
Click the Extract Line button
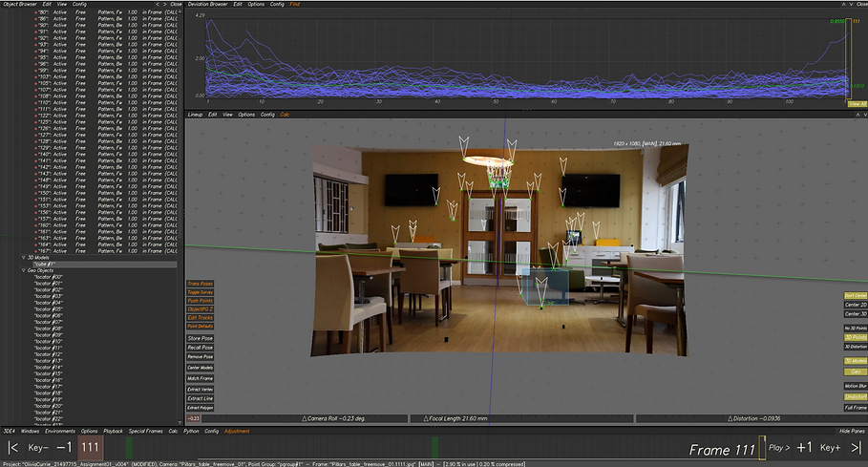(200, 398)
